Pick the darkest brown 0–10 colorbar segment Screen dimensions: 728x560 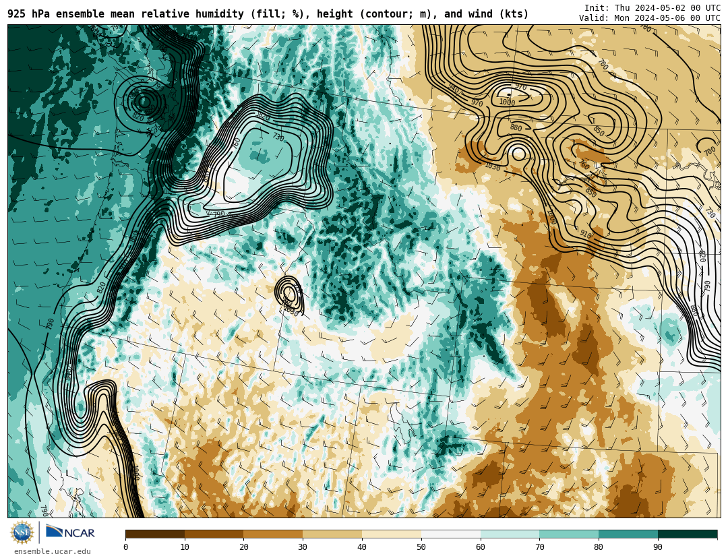155,534
